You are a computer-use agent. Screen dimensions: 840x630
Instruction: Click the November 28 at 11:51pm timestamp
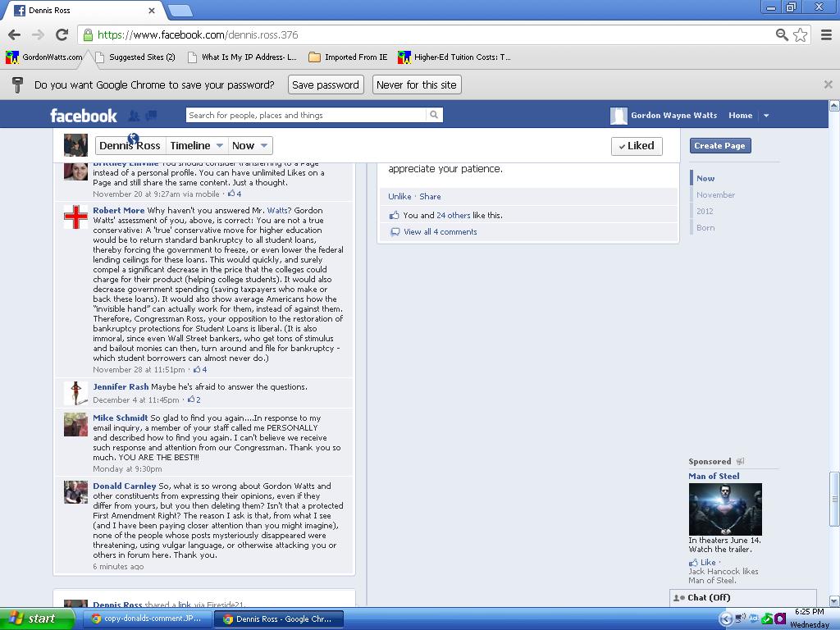coord(139,370)
